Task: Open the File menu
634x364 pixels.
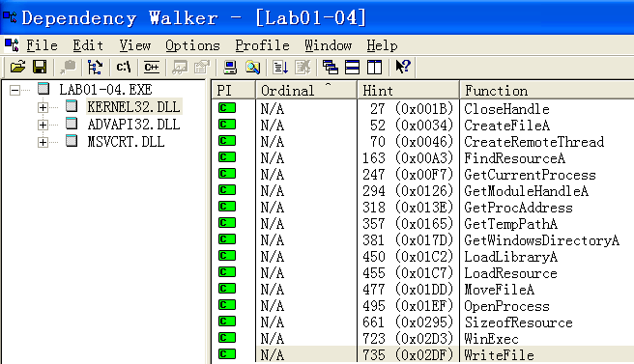Action: tap(43, 45)
